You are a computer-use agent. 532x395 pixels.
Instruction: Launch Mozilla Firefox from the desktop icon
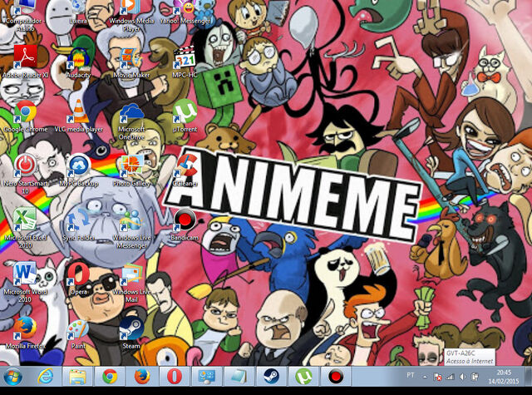pos(25,333)
